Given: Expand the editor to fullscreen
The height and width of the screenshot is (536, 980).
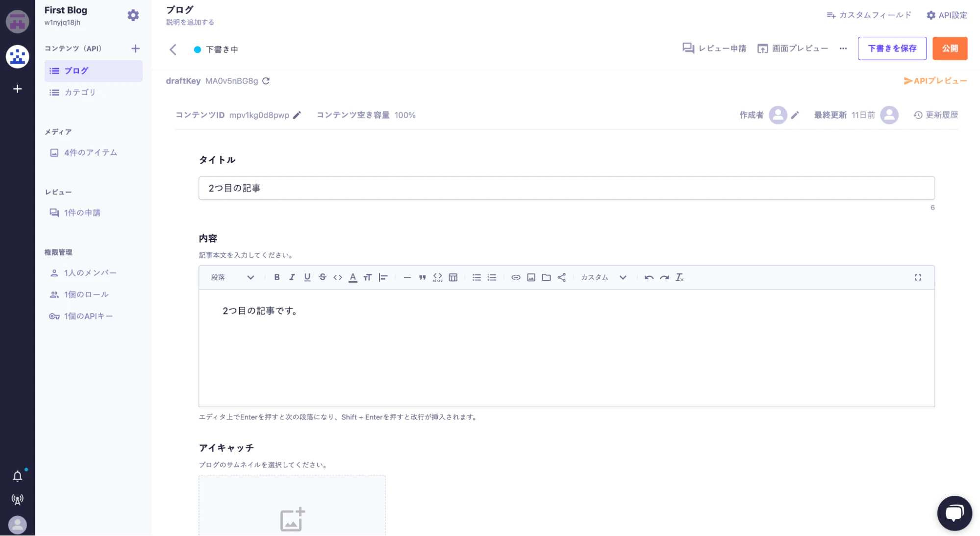Looking at the screenshot, I should (x=918, y=277).
